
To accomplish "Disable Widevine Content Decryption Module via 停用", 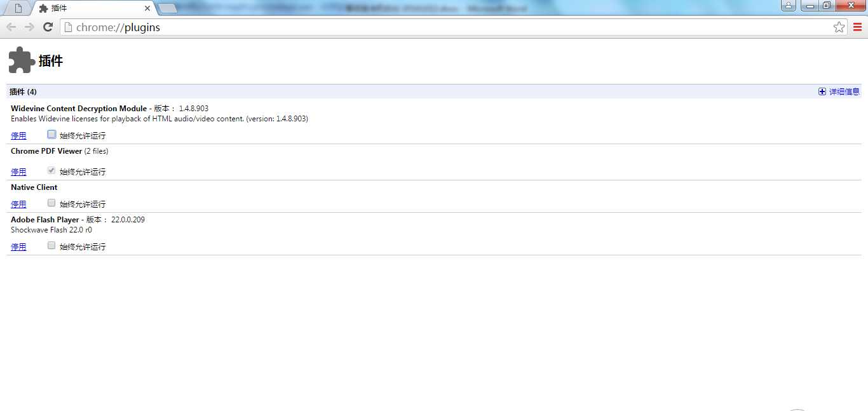I will (18, 135).
